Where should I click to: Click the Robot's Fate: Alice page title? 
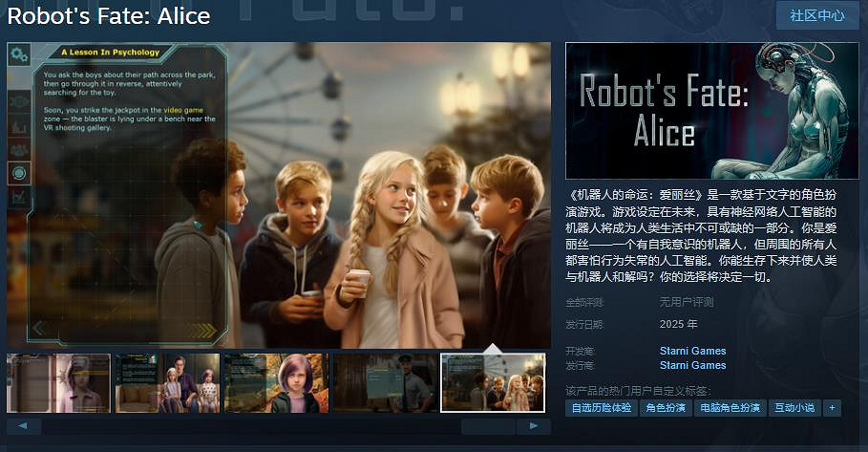pos(109,16)
